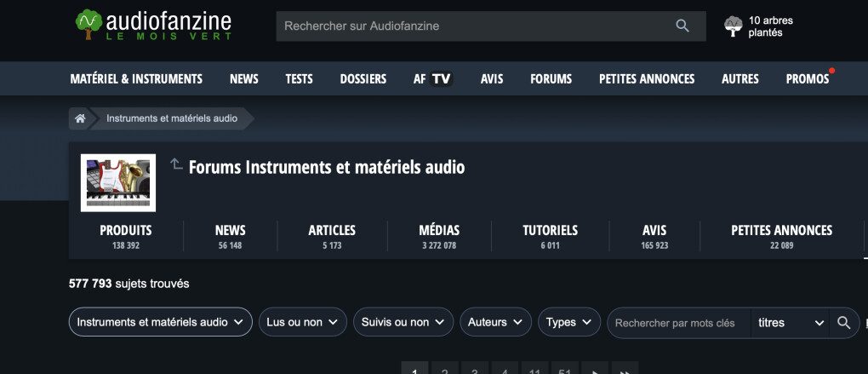Expand the Types filter dropdown
868x374 pixels.
tap(569, 322)
